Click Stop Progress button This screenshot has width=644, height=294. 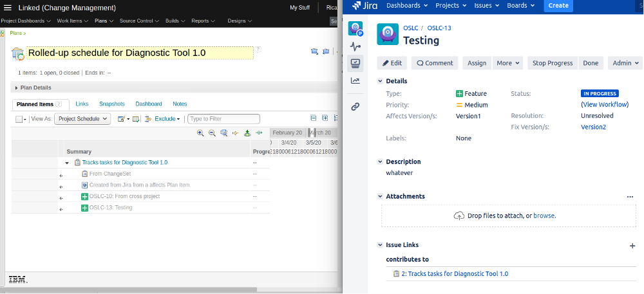tap(553, 63)
